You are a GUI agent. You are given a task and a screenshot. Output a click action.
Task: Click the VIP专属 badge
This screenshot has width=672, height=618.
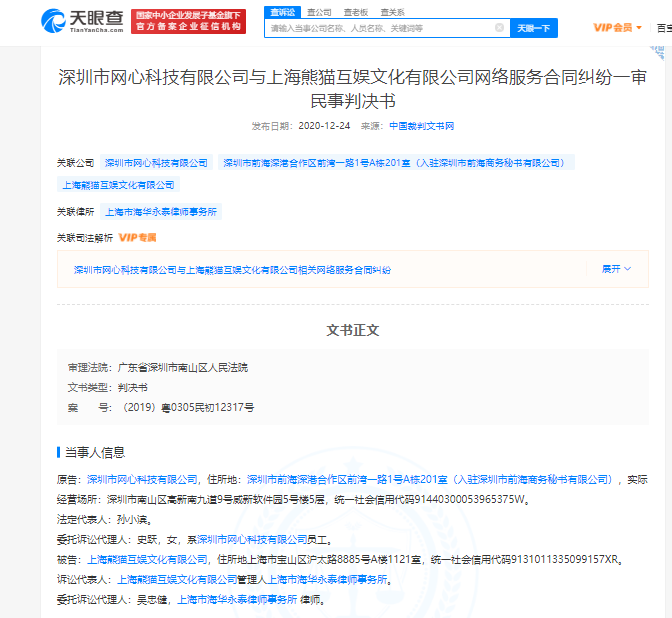pos(137,238)
